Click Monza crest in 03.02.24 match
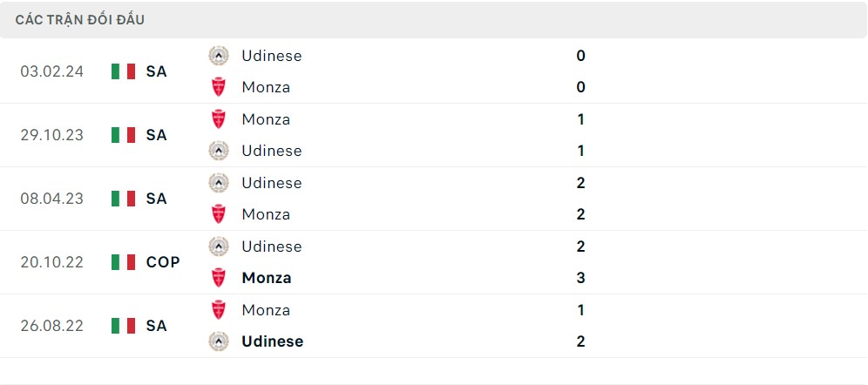This screenshot has height=385, width=868. 218,87
